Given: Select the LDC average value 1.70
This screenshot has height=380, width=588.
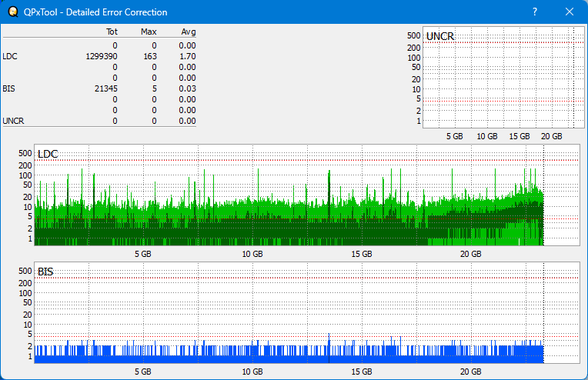Looking at the screenshot, I should [x=187, y=56].
